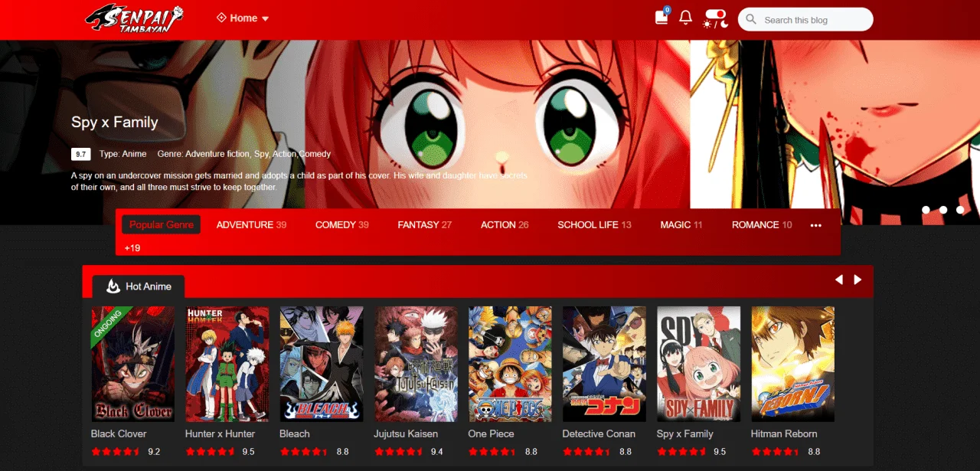Open the Detective Conan poster
The height and width of the screenshot is (471, 980).
click(x=604, y=364)
